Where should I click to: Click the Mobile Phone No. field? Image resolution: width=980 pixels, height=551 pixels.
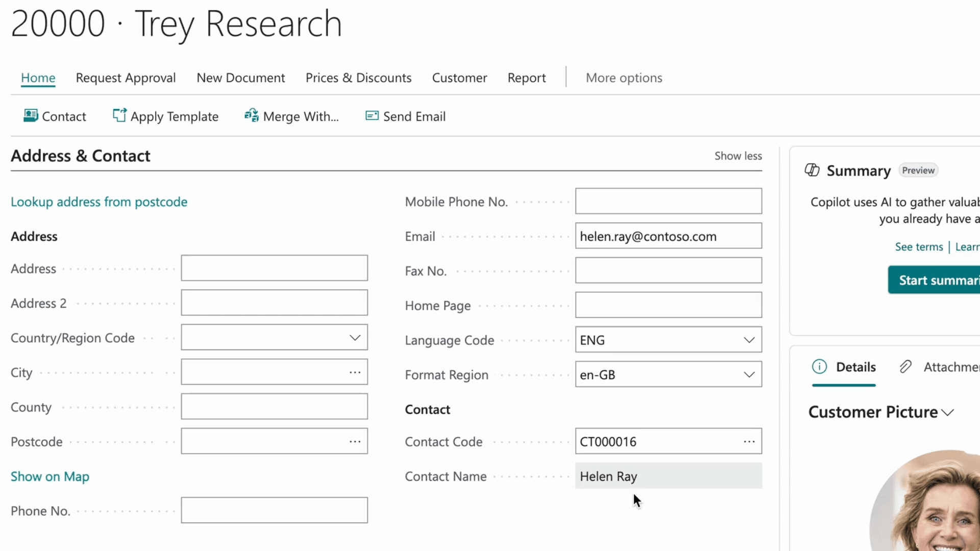pos(669,201)
